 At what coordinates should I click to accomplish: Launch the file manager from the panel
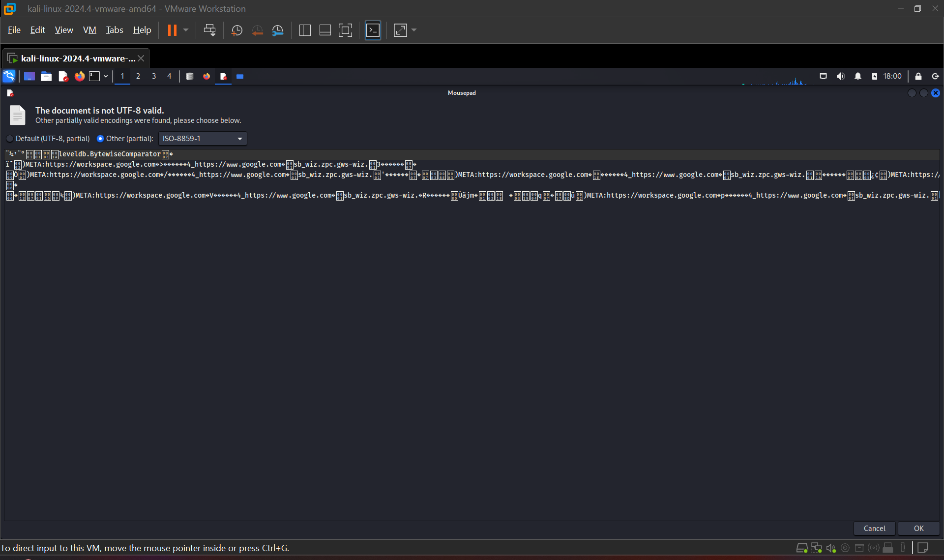(46, 76)
